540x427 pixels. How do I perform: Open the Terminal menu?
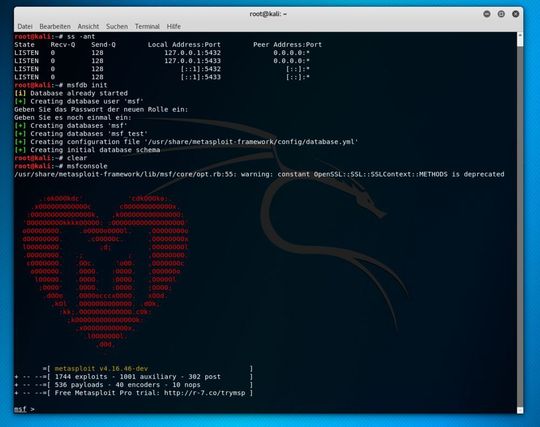click(x=147, y=27)
